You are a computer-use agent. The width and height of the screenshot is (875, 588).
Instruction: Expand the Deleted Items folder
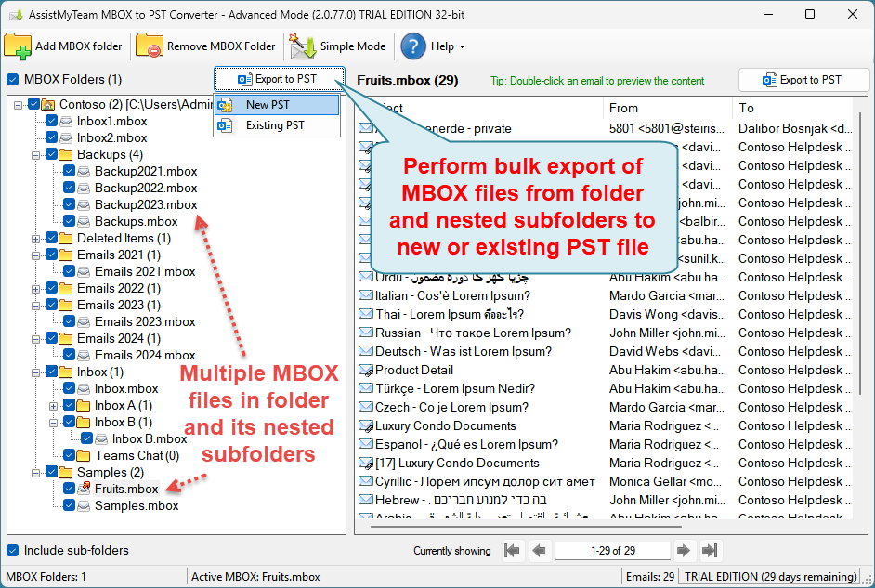[x=36, y=239]
